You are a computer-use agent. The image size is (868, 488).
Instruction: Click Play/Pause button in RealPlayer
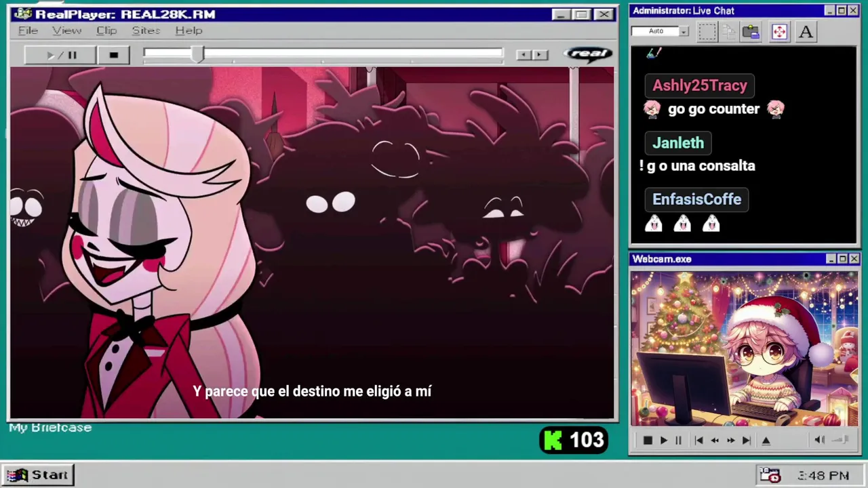[x=60, y=55]
